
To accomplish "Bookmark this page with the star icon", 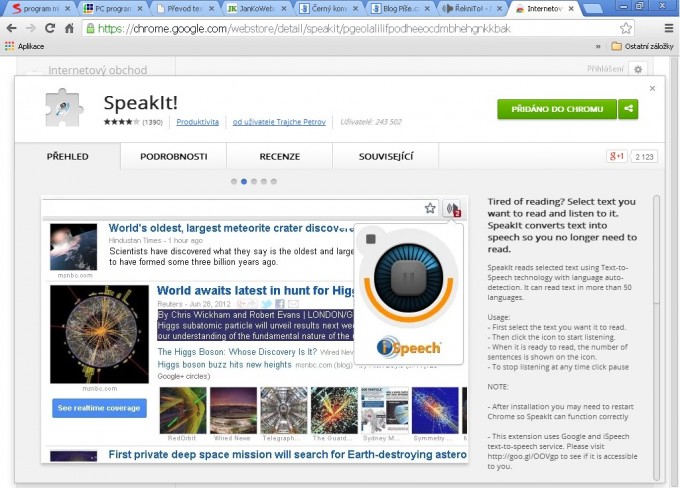I will 625,29.
